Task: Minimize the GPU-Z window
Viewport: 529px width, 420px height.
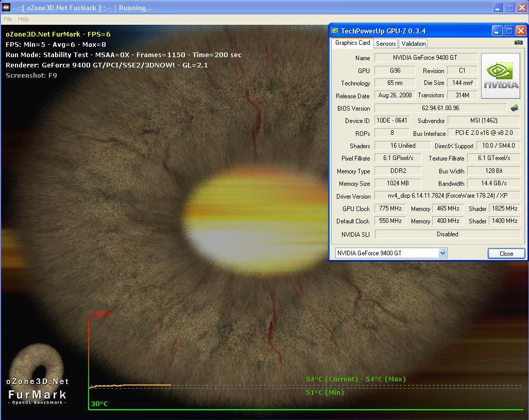Action: (497, 31)
